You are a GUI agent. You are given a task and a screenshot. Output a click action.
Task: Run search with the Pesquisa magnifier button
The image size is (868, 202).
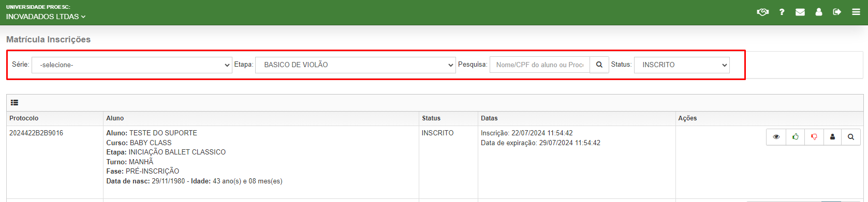[599, 65]
